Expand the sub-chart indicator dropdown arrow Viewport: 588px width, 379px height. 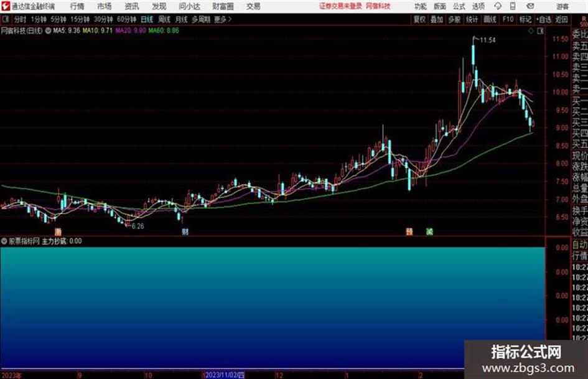(4, 241)
